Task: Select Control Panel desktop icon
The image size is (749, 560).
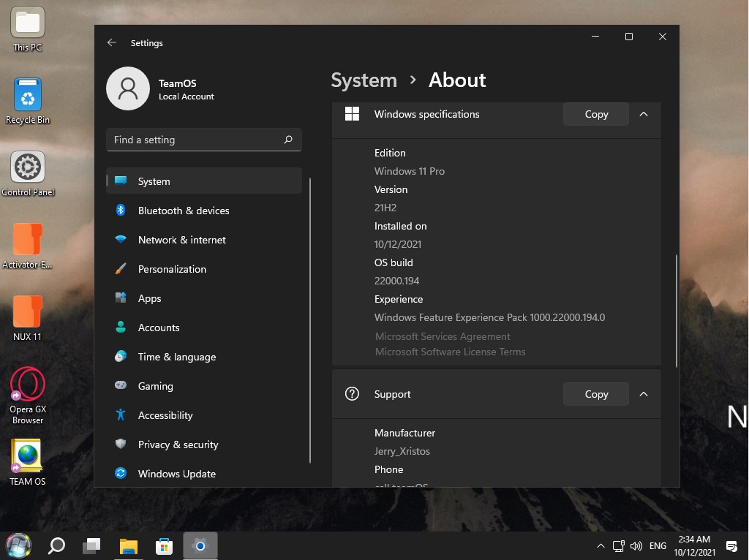Action: coord(28,174)
